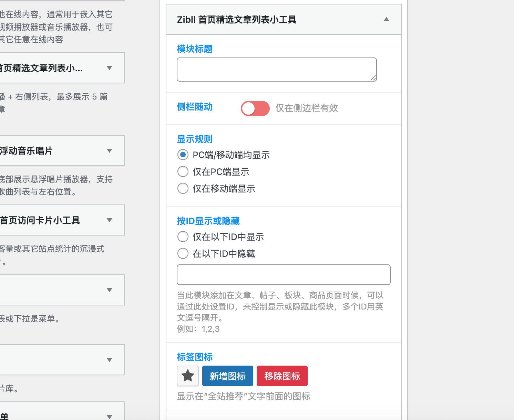Click the 模块标题 label link

coord(194,49)
